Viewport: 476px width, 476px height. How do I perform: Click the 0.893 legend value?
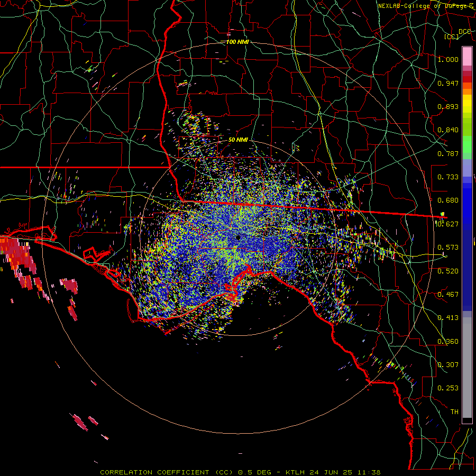[x=448, y=106]
